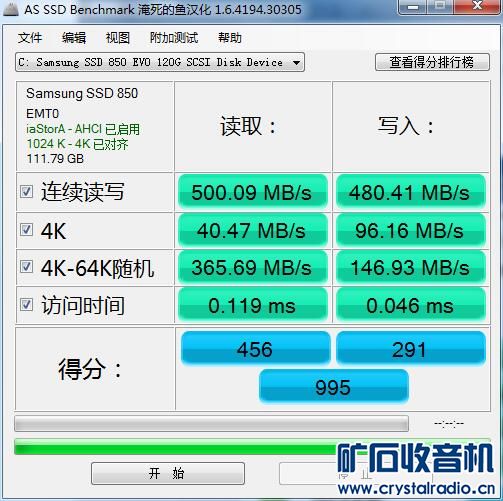Open the 帮助 menu
The width and height of the screenshot is (503, 501).
pyautogui.click(x=230, y=38)
